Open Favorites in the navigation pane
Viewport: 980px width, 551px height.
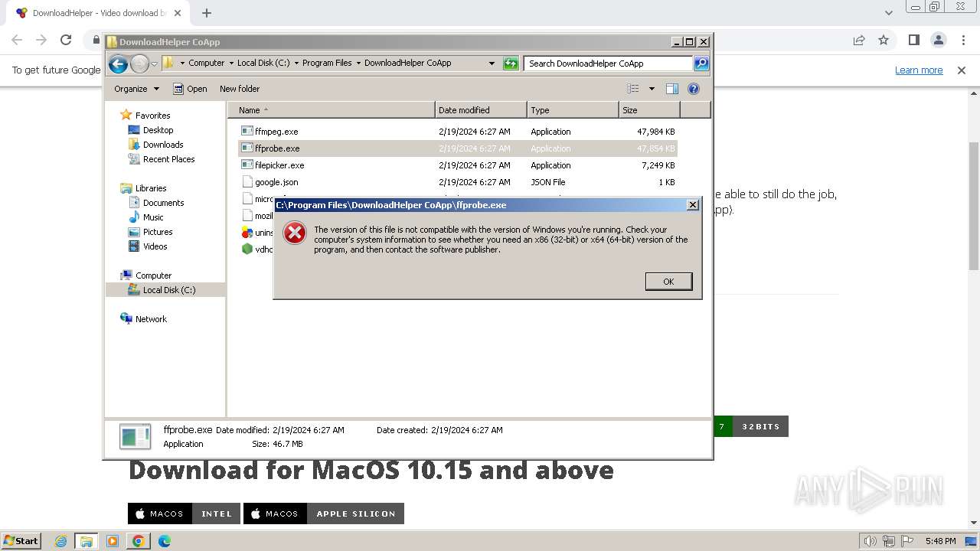[x=152, y=116]
